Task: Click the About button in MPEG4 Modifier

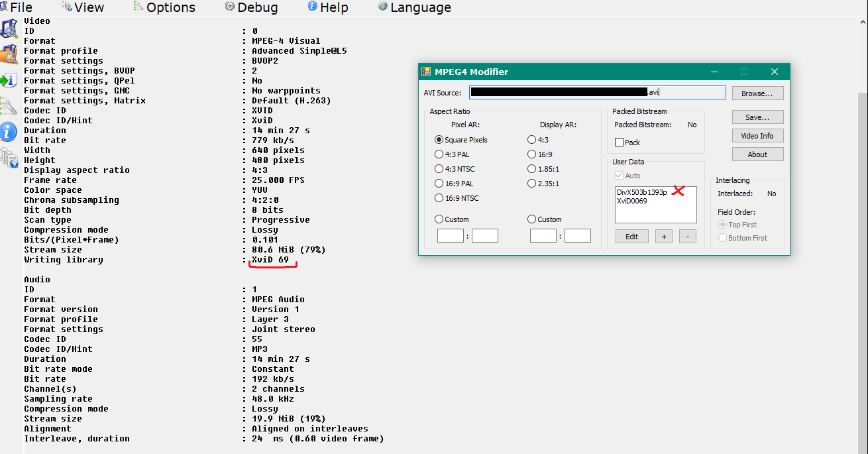Action: tap(757, 154)
